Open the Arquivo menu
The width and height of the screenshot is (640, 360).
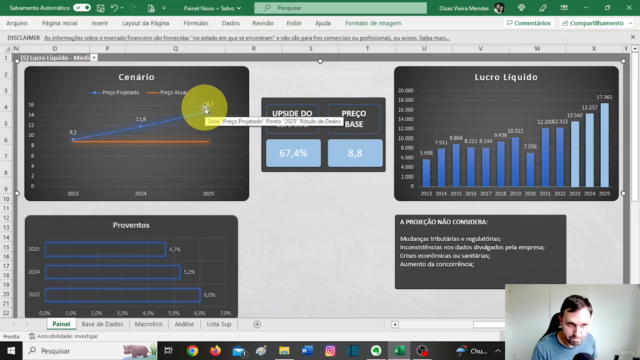[x=17, y=23]
